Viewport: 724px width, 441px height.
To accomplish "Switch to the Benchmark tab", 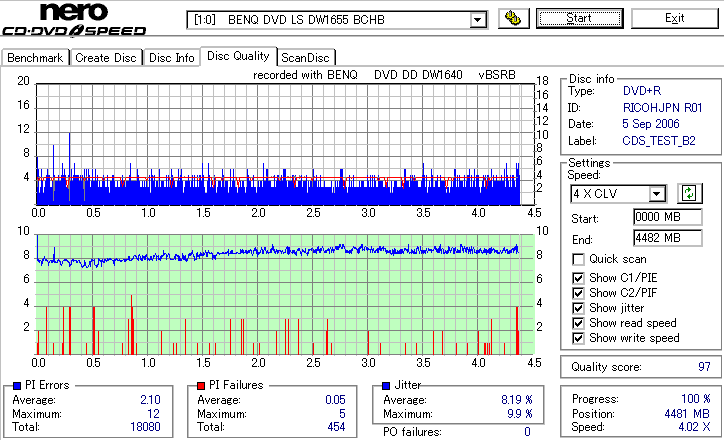I will tap(35, 58).
